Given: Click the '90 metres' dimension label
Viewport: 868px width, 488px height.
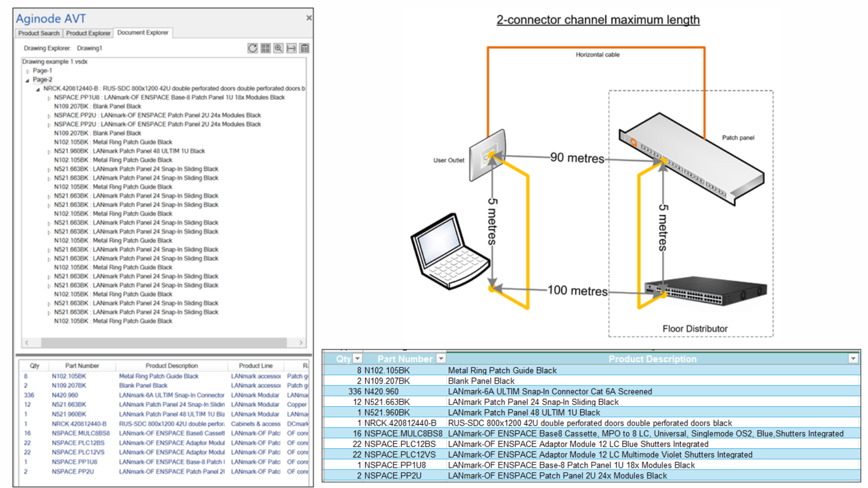Looking at the screenshot, I should tap(577, 158).
